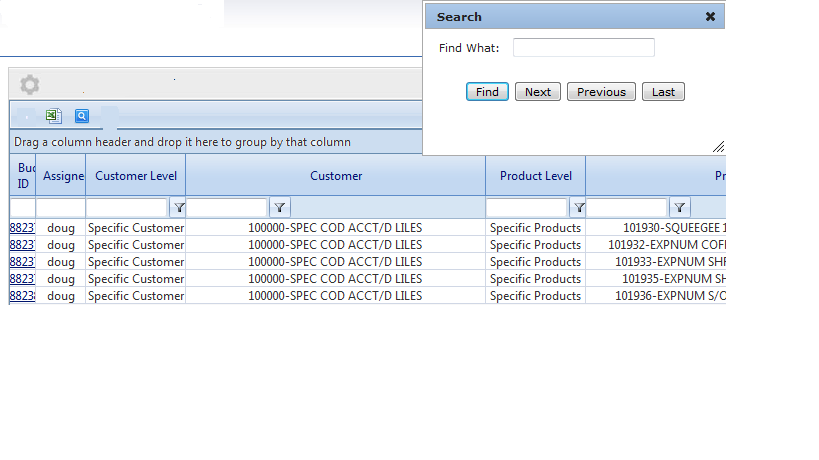Screen dimensions: 819x460
Task: Jump to the Last search match
Action: tap(663, 92)
